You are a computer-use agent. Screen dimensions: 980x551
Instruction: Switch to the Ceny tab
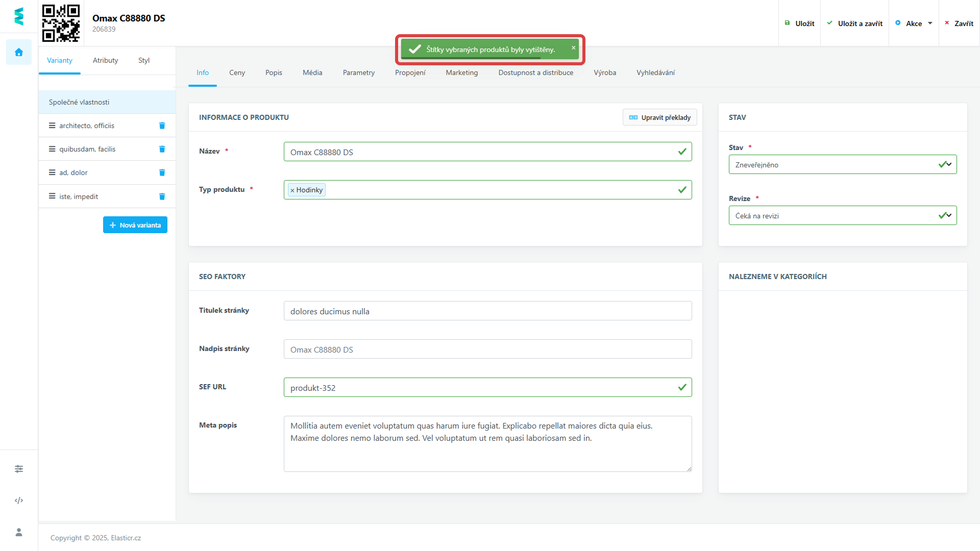(x=237, y=72)
